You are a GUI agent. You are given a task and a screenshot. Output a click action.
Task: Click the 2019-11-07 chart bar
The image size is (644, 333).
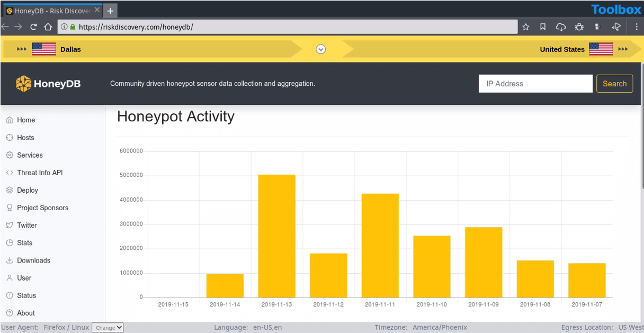587,281
